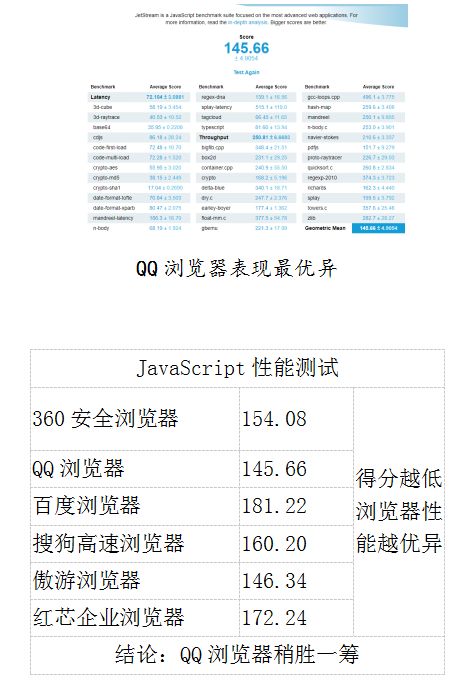Select the pdfjs benchmark label
The width and height of the screenshot is (472, 683).
click(x=313, y=148)
